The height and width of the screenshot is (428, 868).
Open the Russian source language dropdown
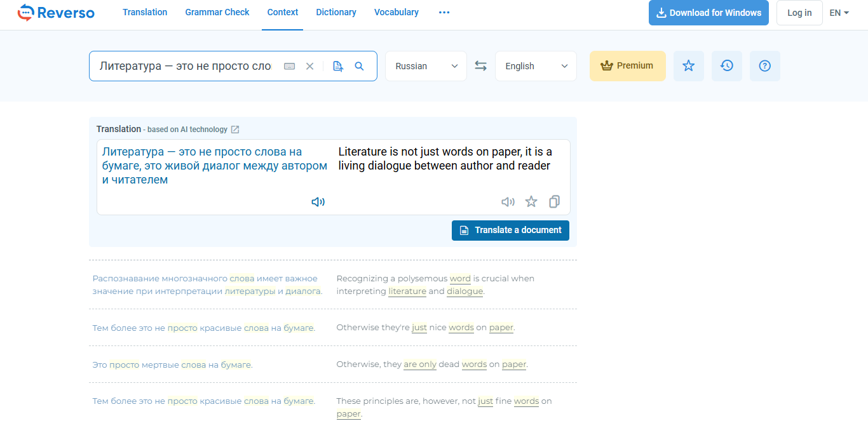(426, 66)
